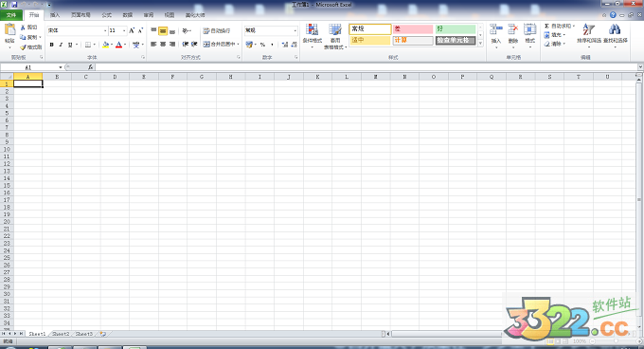Select the Format Painter brush icon
Image resolution: width=644 pixels, height=349 pixels.
click(23, 47)
